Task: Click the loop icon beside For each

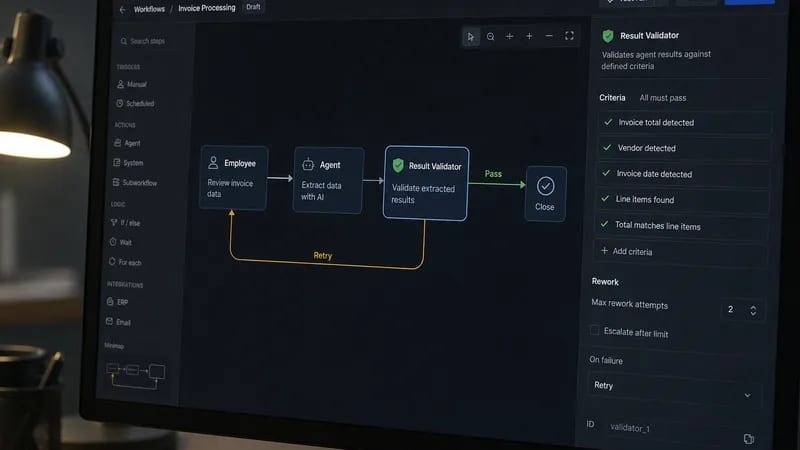Action: (112, 261)
